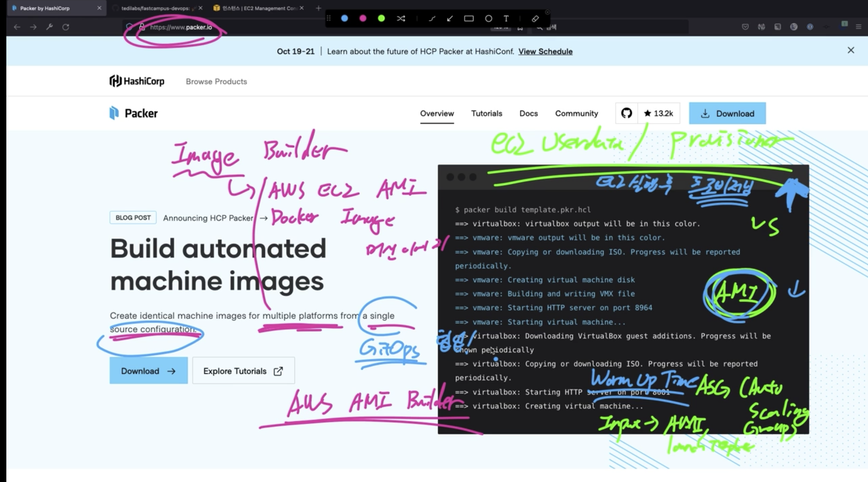Click the BLOG POST badge
The width and height of the screenshot is (868, 482).
click(133, 218)
